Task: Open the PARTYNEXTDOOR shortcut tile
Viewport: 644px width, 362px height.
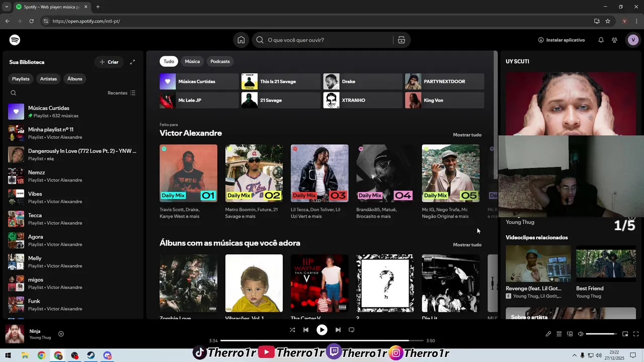Action: (445, 81)
